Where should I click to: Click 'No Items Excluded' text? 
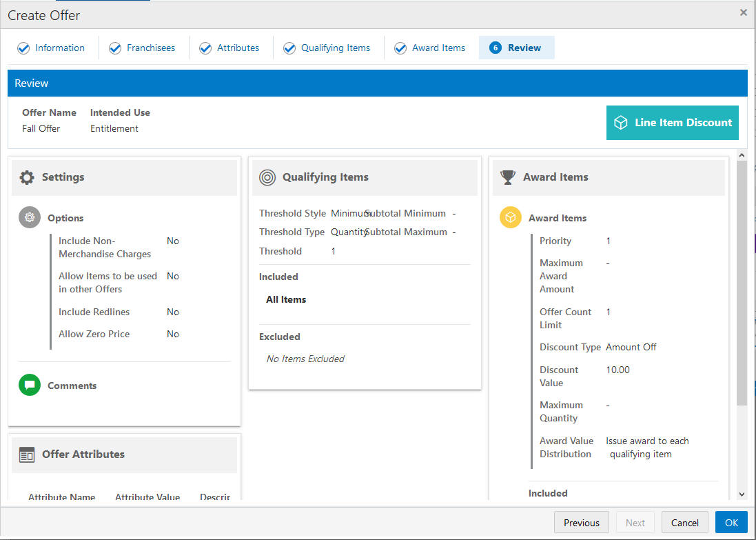(306, 359)
